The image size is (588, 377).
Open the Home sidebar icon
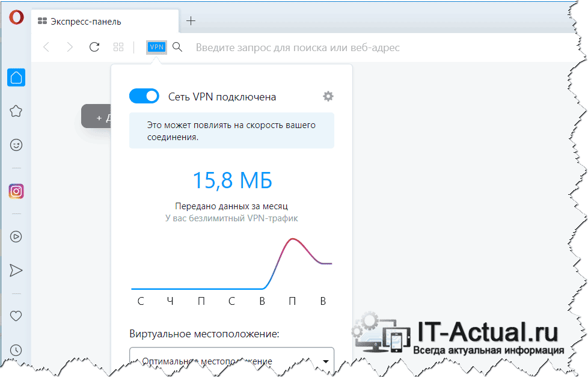click(16, 78)
